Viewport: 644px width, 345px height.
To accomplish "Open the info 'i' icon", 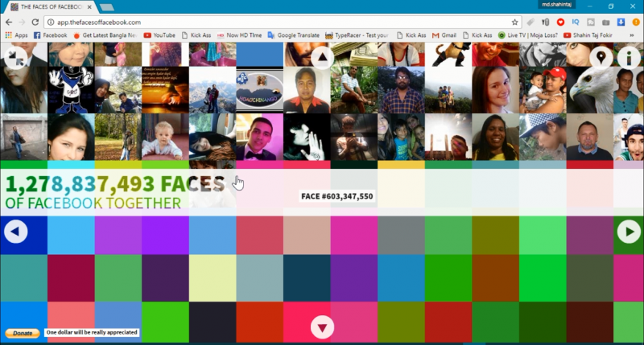I will [x=629, y=57].
